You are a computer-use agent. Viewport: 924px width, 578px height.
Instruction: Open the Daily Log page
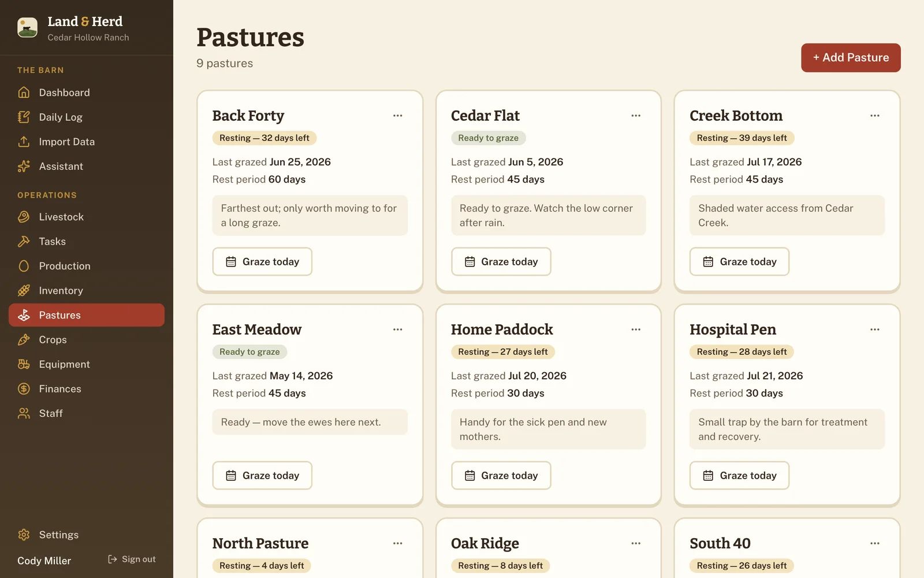pos(87,117)
